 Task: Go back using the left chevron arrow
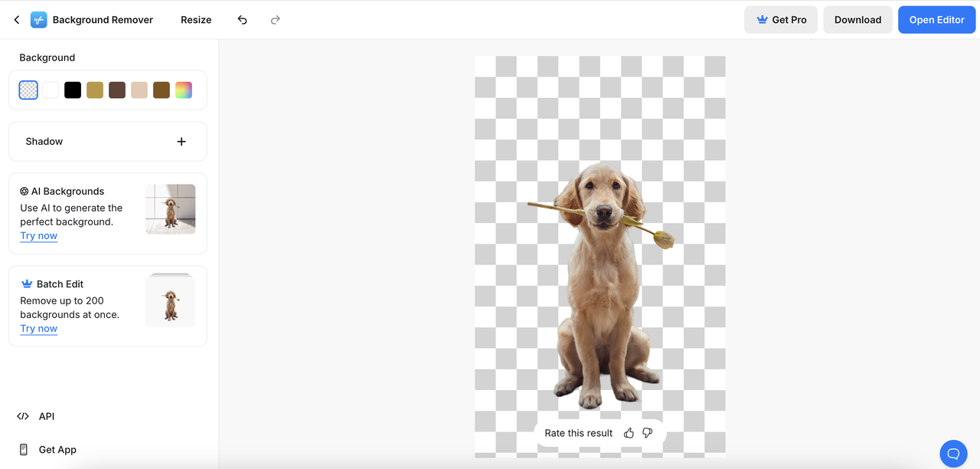point(17,20)
